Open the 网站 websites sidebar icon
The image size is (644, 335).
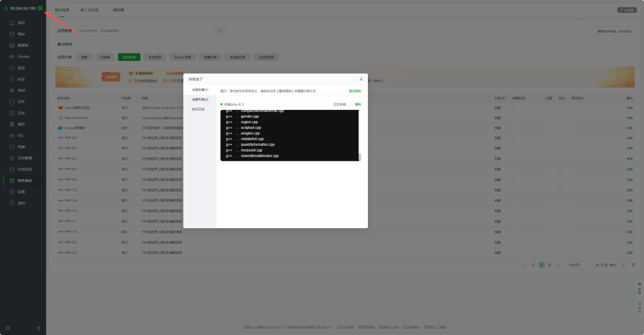pyautogui.click(x=12, y=34)
